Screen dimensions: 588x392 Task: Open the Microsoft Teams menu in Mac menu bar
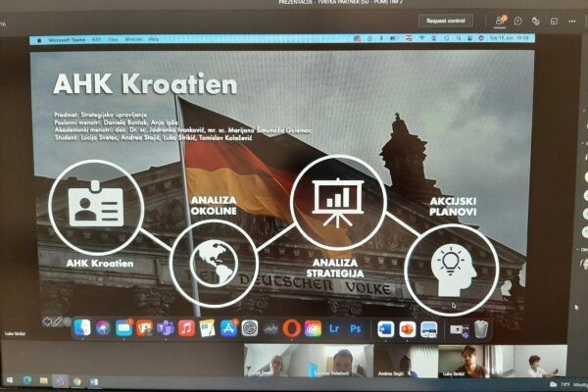[68, 40]
